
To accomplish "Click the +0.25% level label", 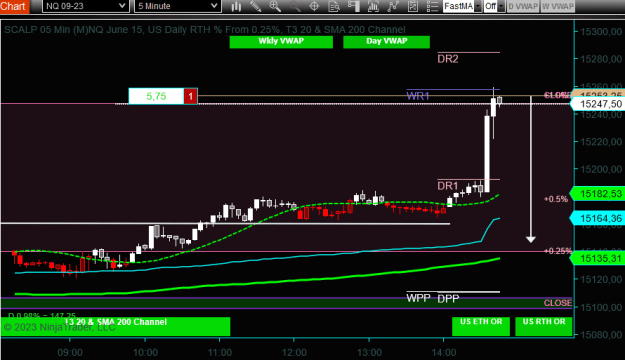I will 558,251.
